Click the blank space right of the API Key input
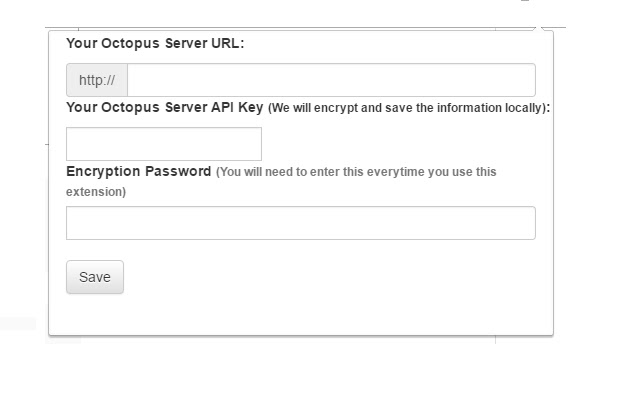 pyautogui.click(x=404, y=144)
